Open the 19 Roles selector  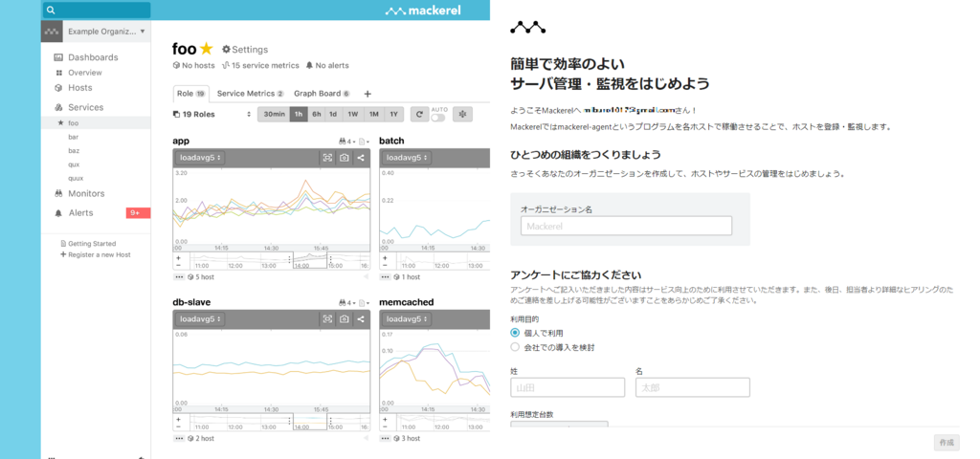pyautogui.click(x=212, y=115)
